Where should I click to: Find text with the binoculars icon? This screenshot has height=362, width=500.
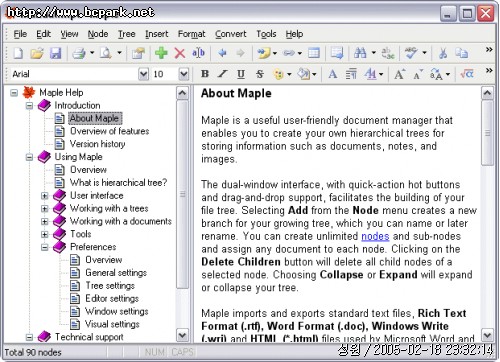[360, 53]
